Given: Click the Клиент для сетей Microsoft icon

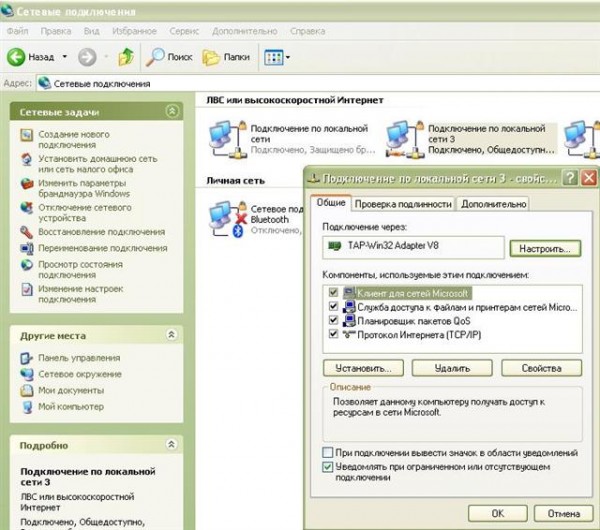Looking at the screenshot, I should (x=349, y=293).
